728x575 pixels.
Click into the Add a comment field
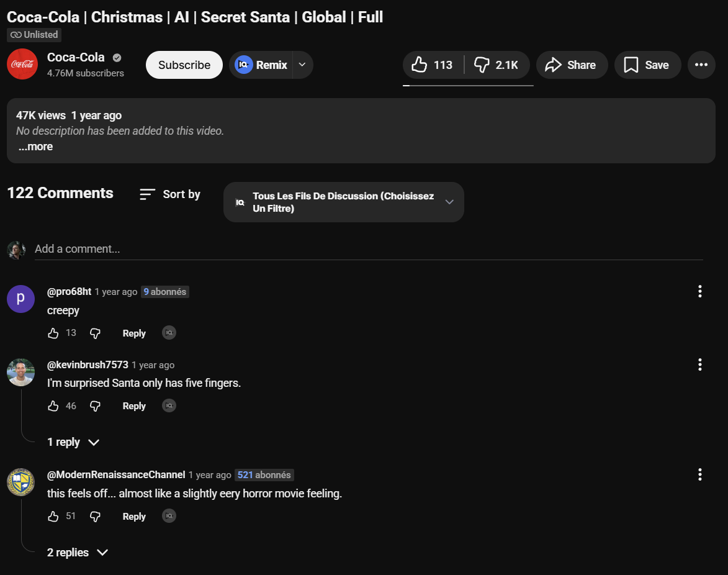[x=369, y=250]
